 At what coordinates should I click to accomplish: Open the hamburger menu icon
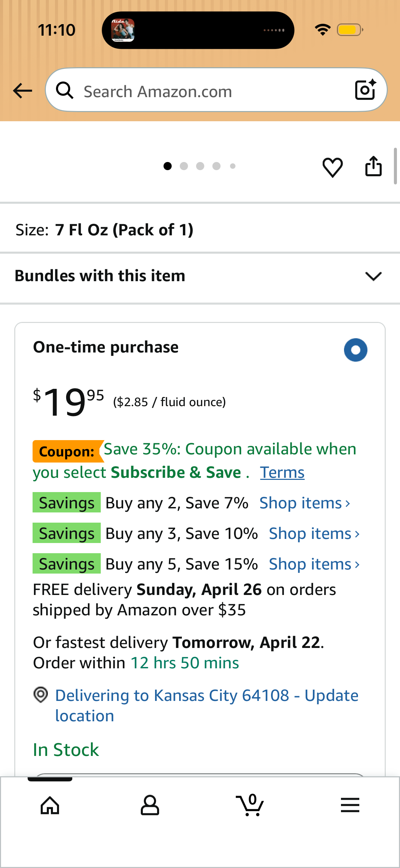pos(350,805)
